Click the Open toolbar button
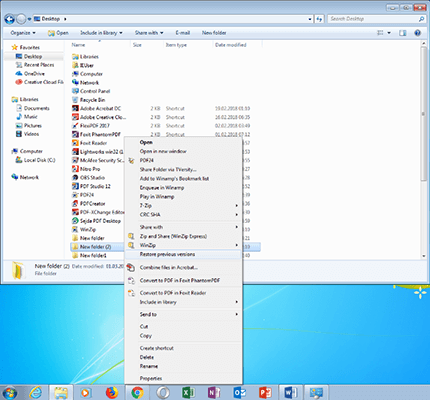Image resolution: width=430 pixels, height=400 pixels. coord(58,33)
